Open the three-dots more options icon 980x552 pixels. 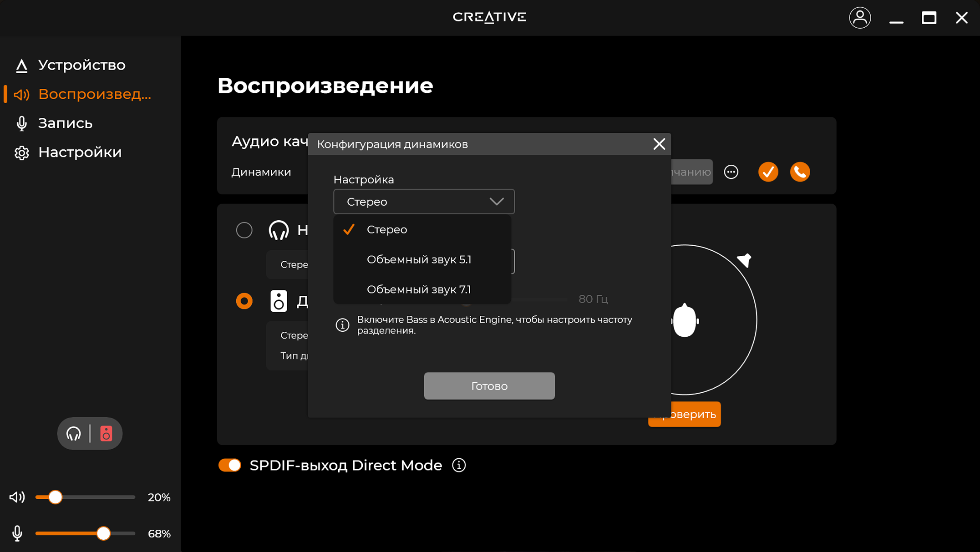click(731, 172)
